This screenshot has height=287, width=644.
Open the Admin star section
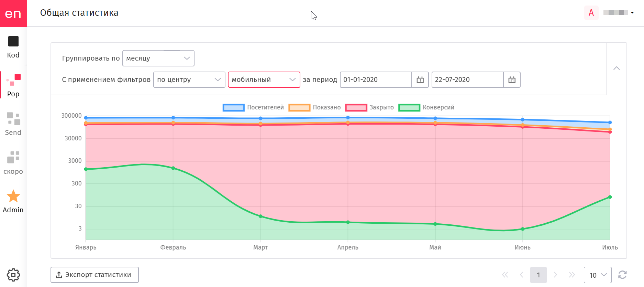[x=13, y=202]
